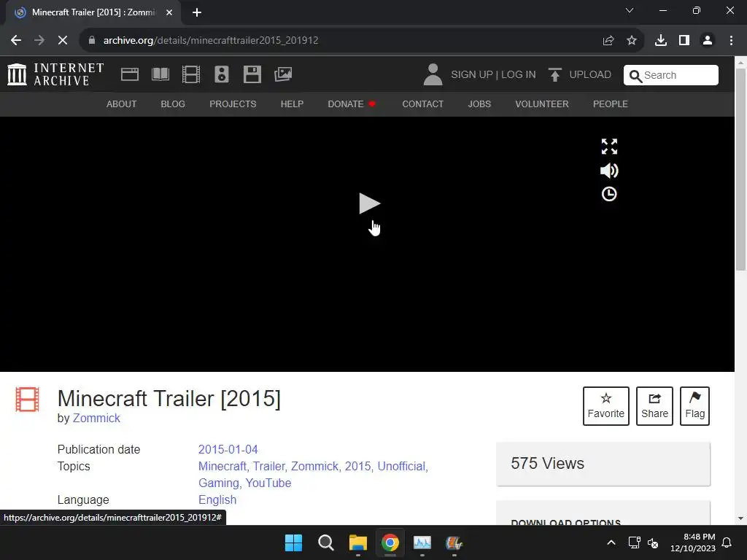Viewport: 747px width, 560px height.
Task: Click the Internet Archive Search field
Action: (x=671, y=75)
